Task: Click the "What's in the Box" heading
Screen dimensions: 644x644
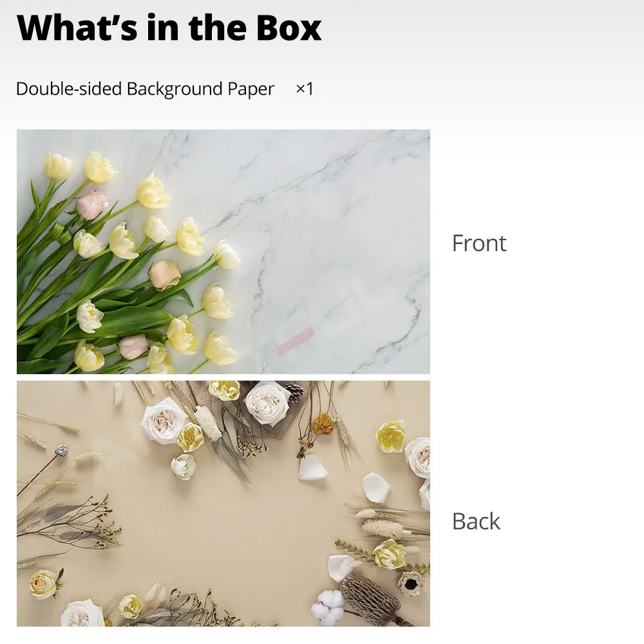Action: tap(169, 28)
